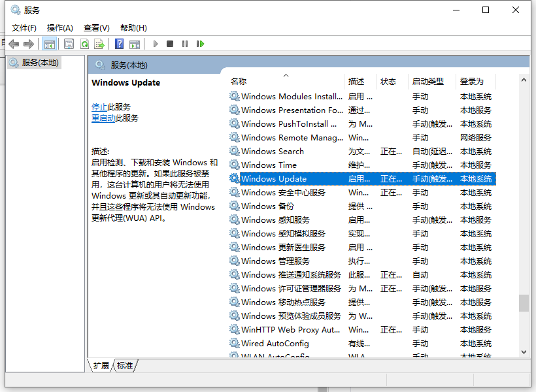Open the 查看(V) menu
The image size is (536, 392).
[x=96, y=27]
